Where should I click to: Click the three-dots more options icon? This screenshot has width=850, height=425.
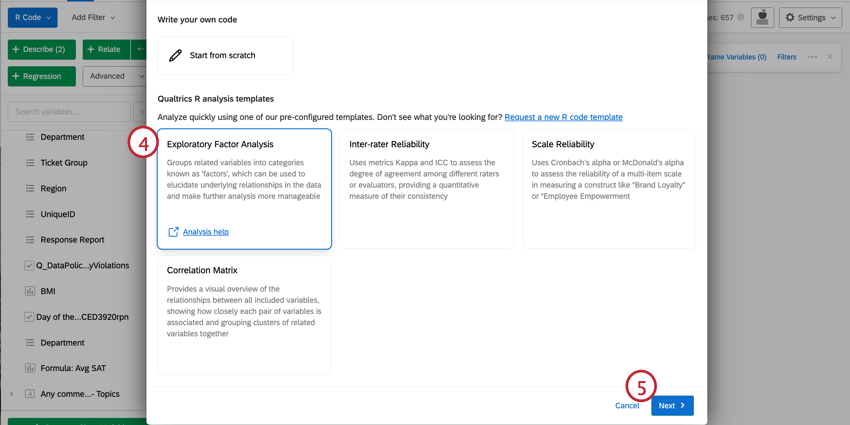tap(812, 57)
